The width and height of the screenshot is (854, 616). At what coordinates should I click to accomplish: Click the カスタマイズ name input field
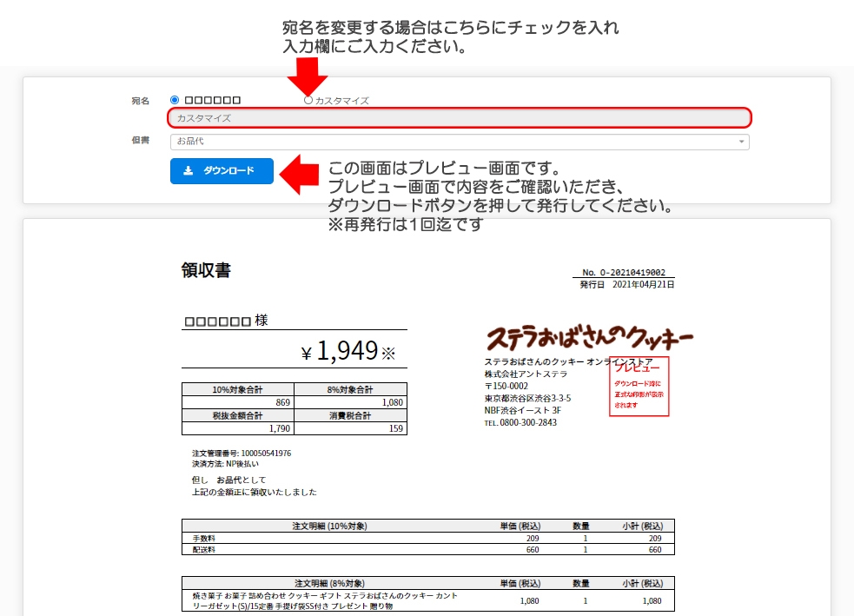pos(459,118)
